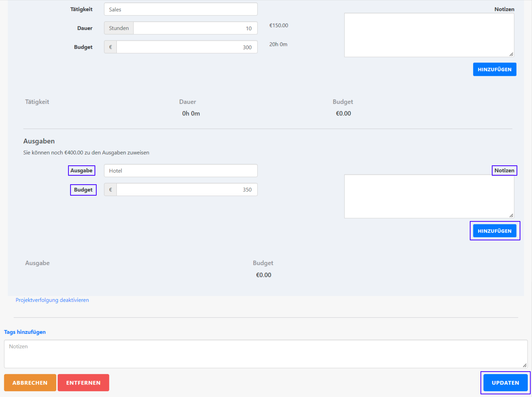Click the Ausgabe input containing Hotel

180,171
